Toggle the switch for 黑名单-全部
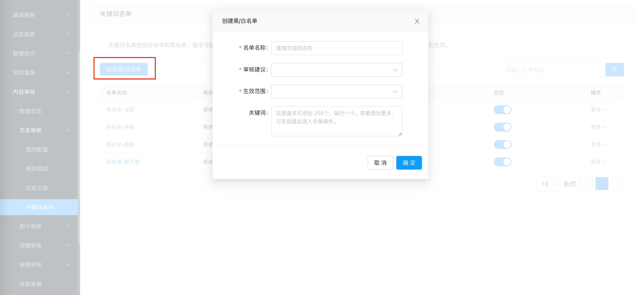 tap(502, 110)
